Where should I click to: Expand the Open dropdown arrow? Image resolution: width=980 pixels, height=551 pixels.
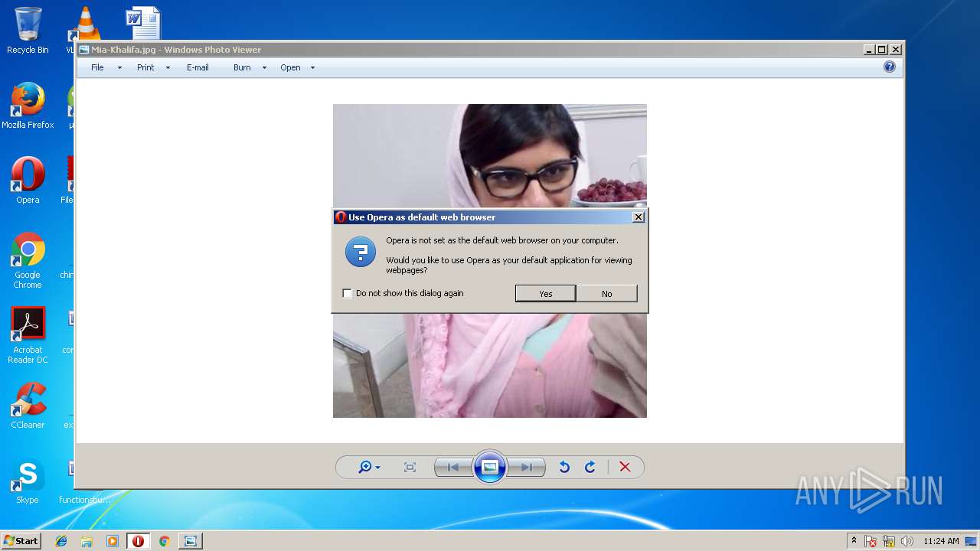[x=312, y=67]
